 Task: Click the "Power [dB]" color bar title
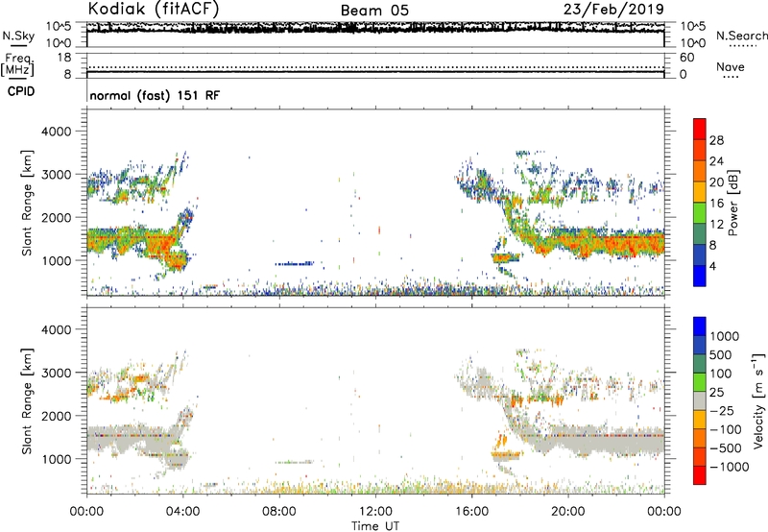733,203
